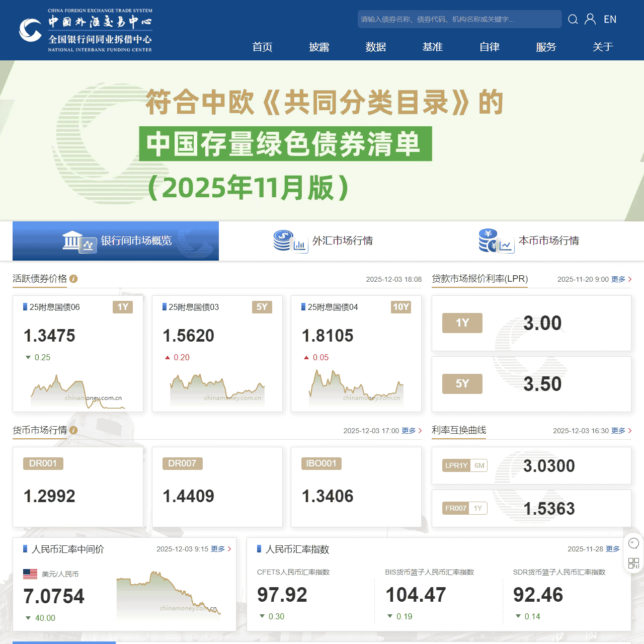Click the floating grid dashboard icon

tap(633, 563)
